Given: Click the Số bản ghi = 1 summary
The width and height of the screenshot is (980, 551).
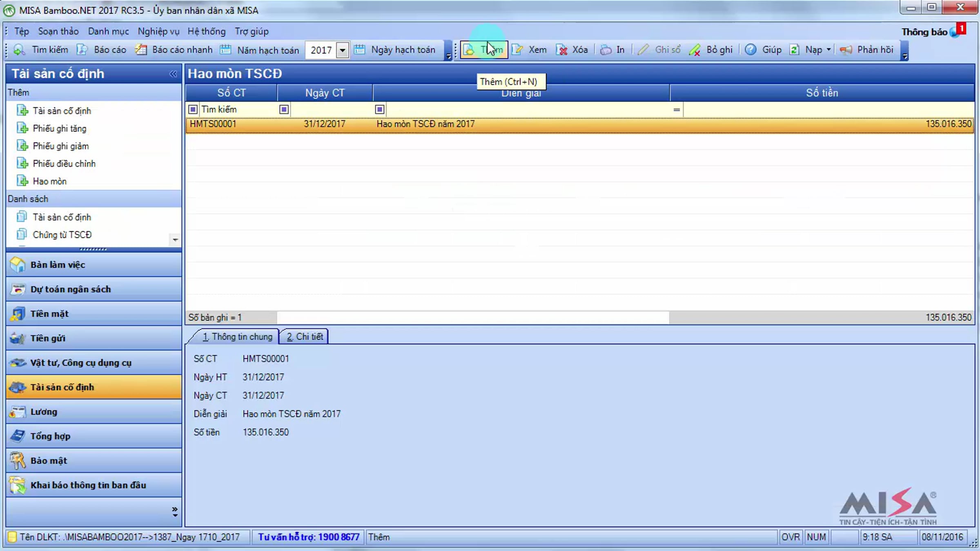Looking at the screenshot, I should pos(215,318).
